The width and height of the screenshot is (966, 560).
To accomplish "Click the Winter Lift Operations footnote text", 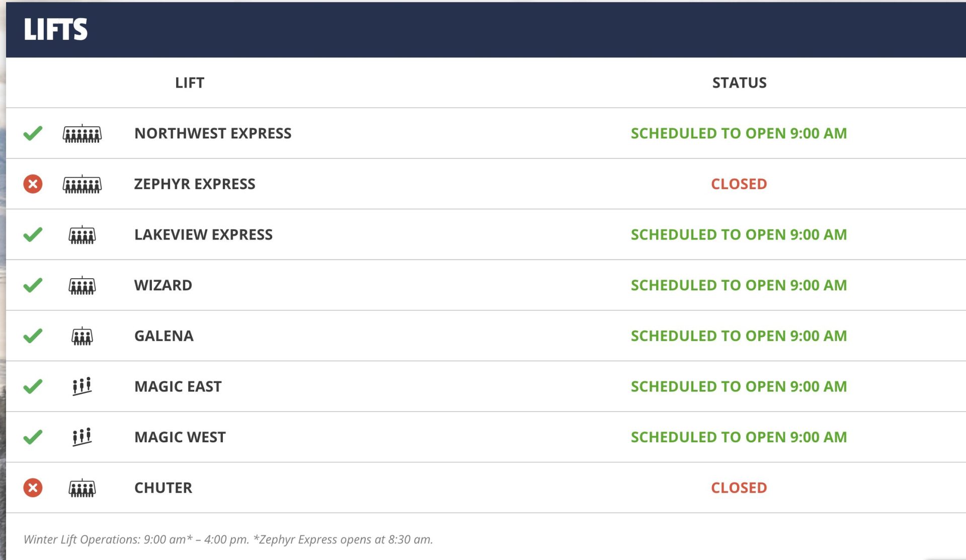I will point(228,539).
